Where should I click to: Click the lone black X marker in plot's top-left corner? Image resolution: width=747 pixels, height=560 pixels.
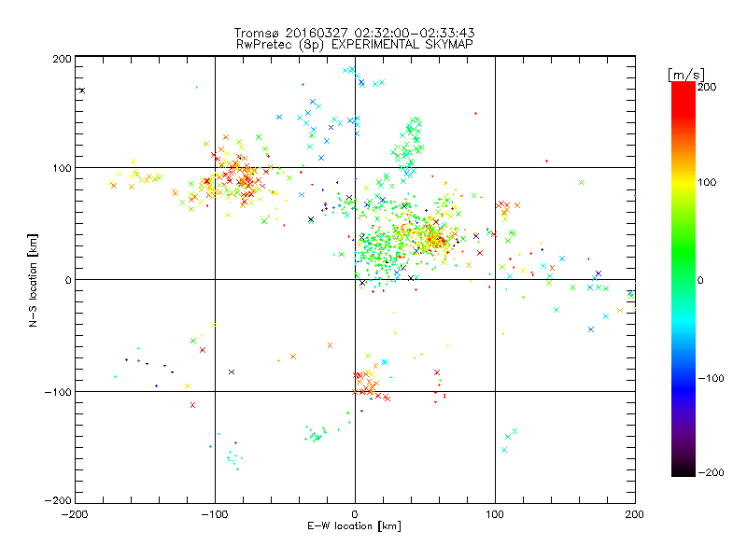tap(82, 91)
